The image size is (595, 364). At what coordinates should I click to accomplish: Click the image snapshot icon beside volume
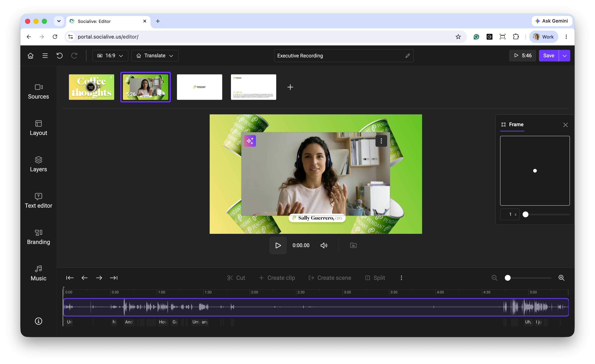pos(353,245)
